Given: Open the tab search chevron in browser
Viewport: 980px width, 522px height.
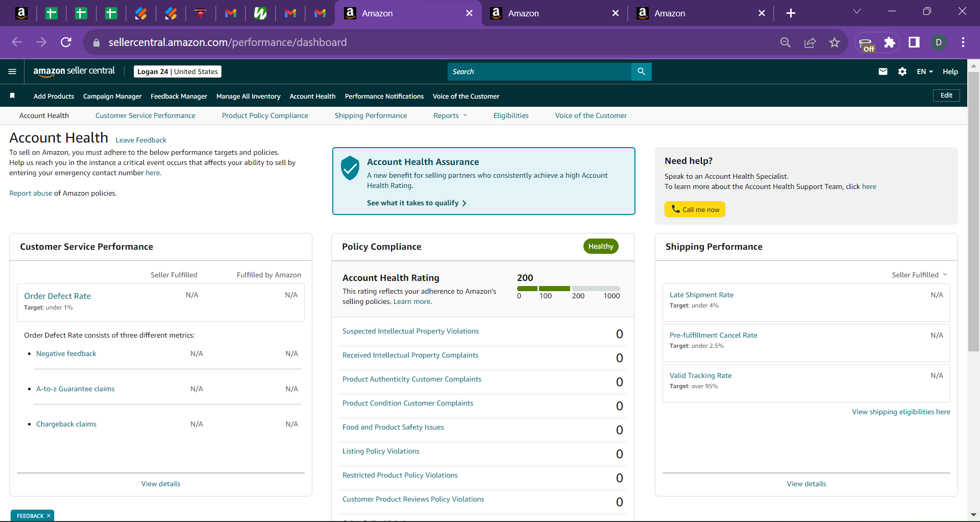Looking at the screenshot, I should (x=857, y=12).
